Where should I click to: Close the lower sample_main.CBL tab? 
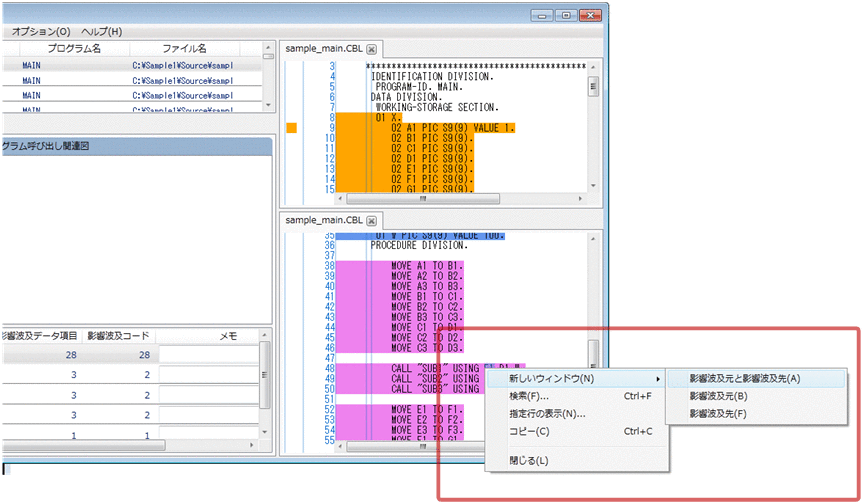click(371, 220)
